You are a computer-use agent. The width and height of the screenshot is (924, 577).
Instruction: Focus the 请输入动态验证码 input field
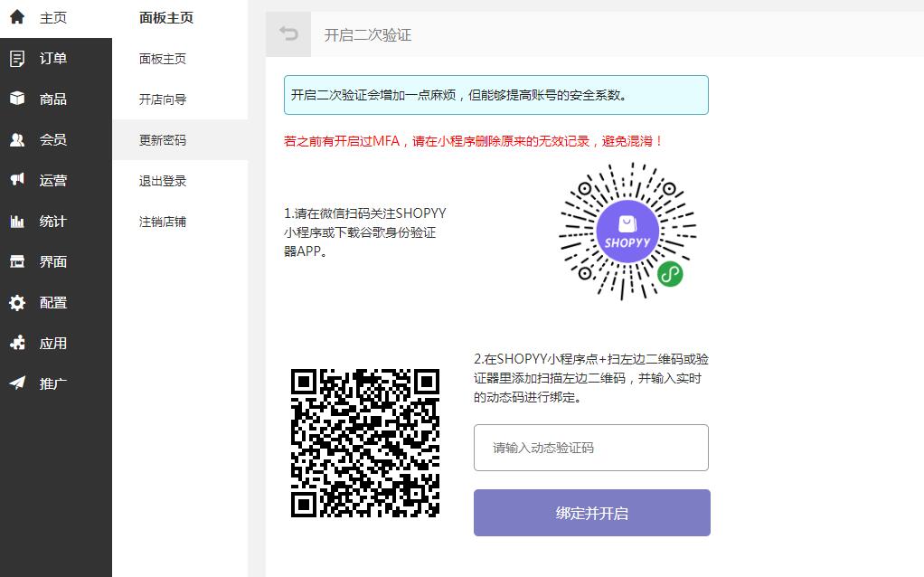(591, 448)
